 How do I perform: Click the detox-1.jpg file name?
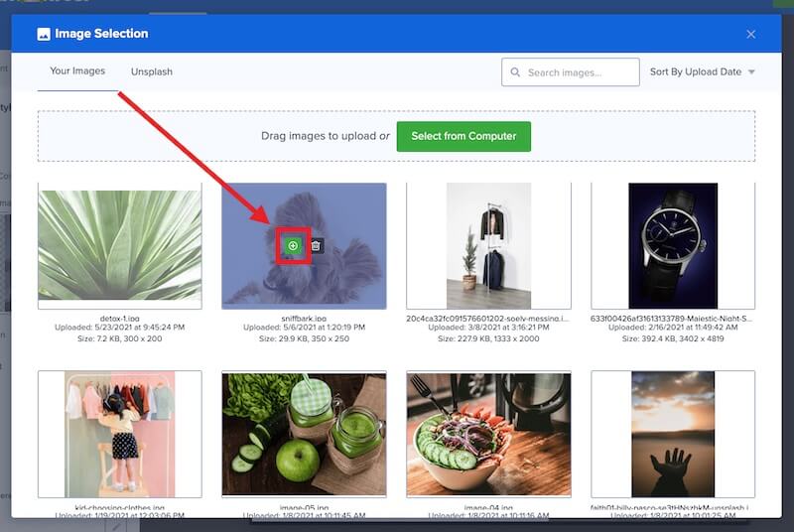click(119, 319)
